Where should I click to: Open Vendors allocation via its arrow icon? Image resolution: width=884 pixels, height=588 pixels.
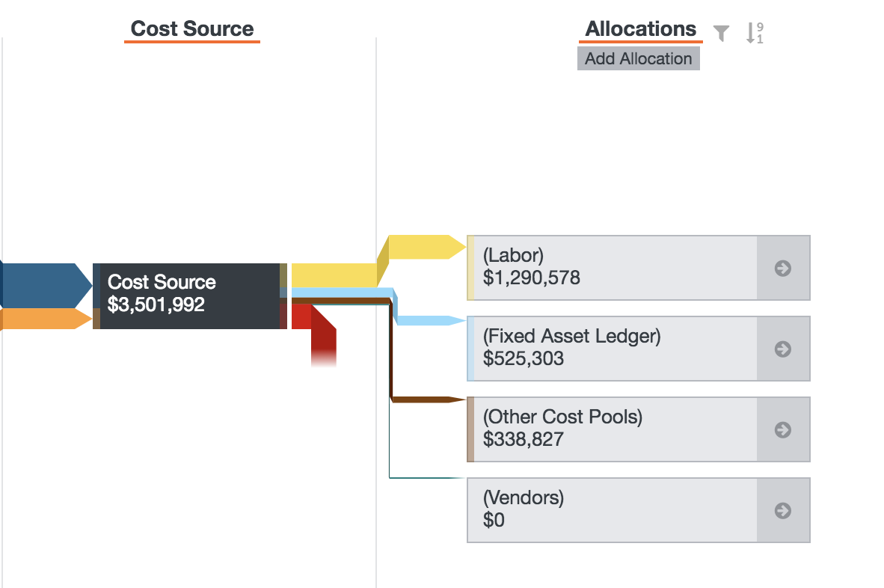point(782,511)
